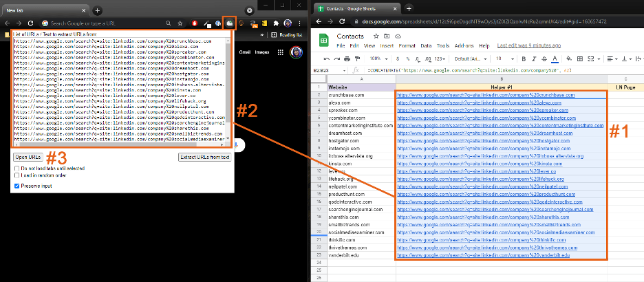Select the Paint format tool
This screenshot has width=644, height=282.
pos(357,59)
